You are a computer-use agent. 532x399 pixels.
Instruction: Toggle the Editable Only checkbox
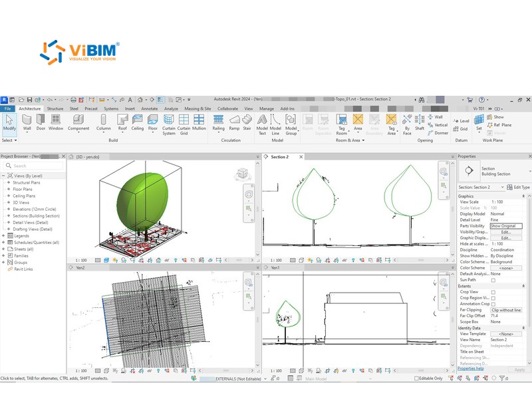(416, 378)
